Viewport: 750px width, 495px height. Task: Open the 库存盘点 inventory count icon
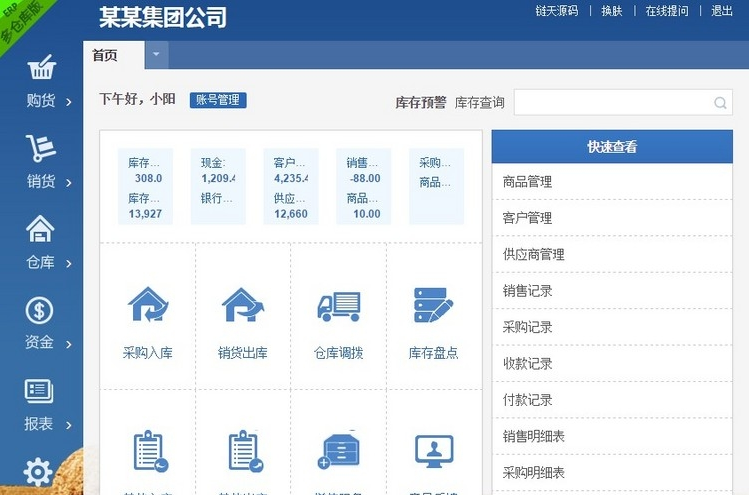tap(433, 306)
